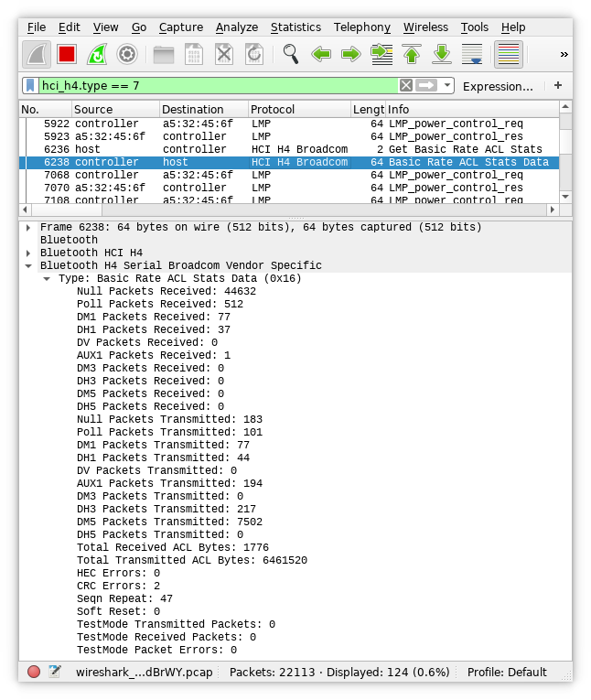Close the capture file with X page icon
Viewport: 591px width, 700px height.
pyautogui.click(x=224, y=55)
